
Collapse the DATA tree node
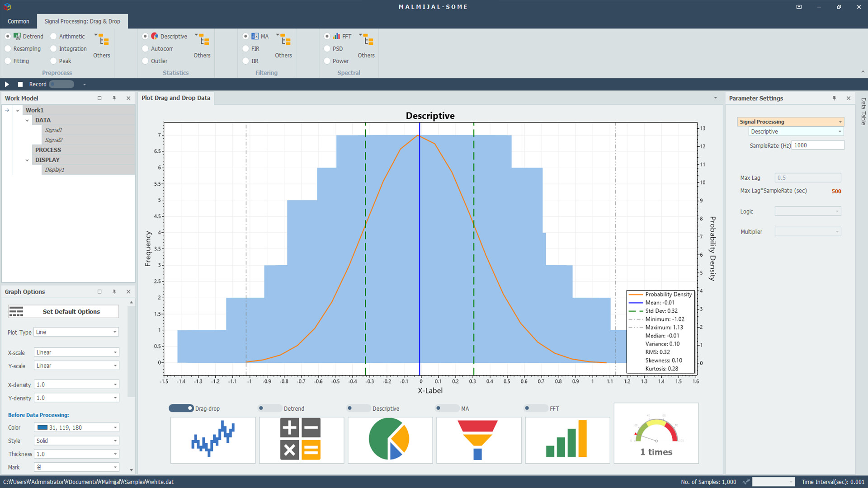click(x=27, y=120)
